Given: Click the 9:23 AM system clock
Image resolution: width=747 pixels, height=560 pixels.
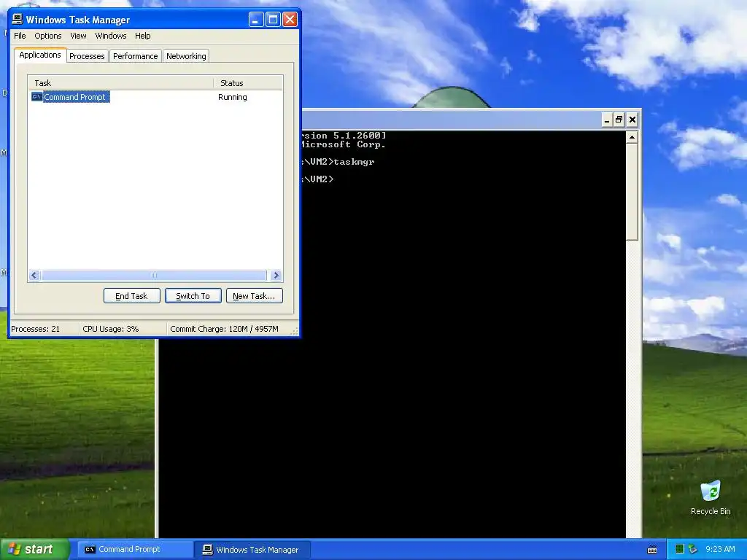Looking at the screenshot, I should coord(720,549).
